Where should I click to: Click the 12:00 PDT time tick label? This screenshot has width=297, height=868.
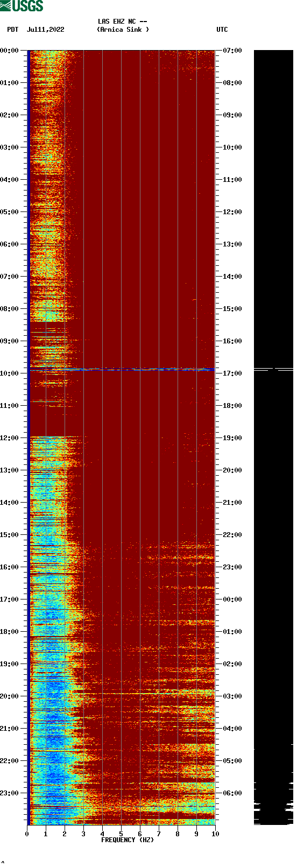(x=10, y=438)
